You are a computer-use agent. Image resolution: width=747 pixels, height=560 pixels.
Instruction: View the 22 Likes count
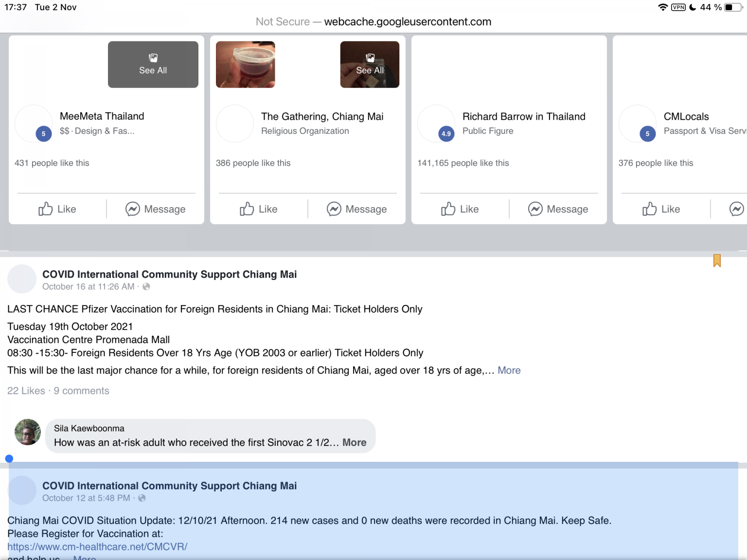pyautogui.click(x=26, y=391)
